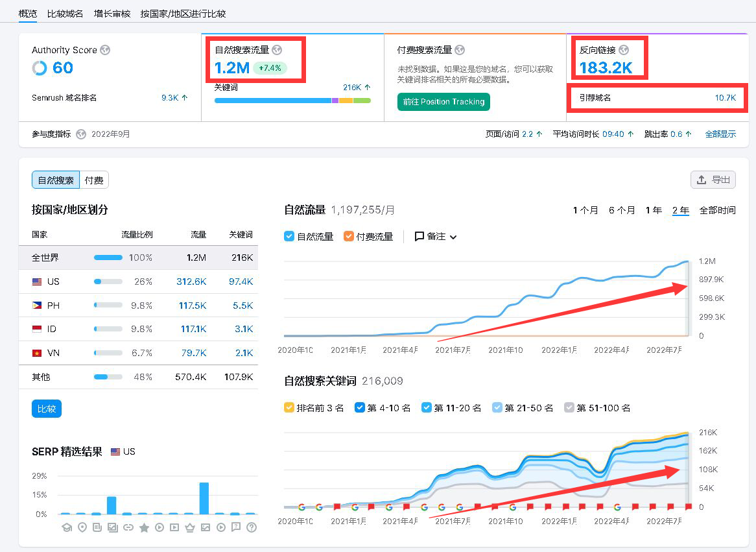This screenshot has height=552, width=756.
Task: Expand the 备注 notes dropdown
Action: (x=436, y=237)
